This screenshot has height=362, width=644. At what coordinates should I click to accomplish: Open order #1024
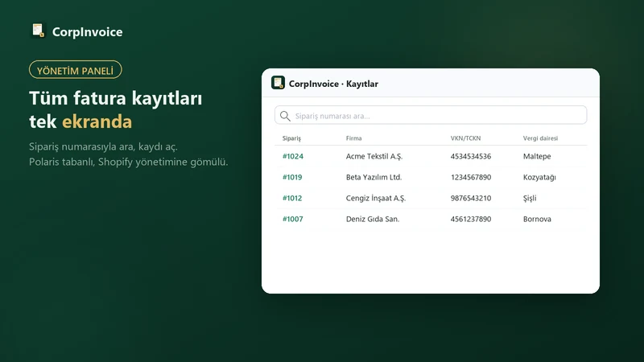point(293,156)
